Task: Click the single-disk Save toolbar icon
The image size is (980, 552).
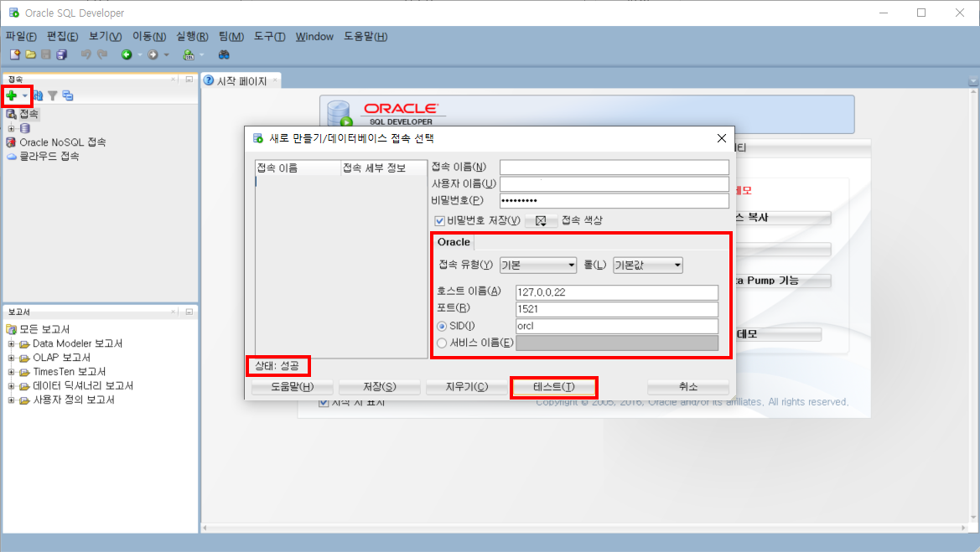Action: coord(45,55)
